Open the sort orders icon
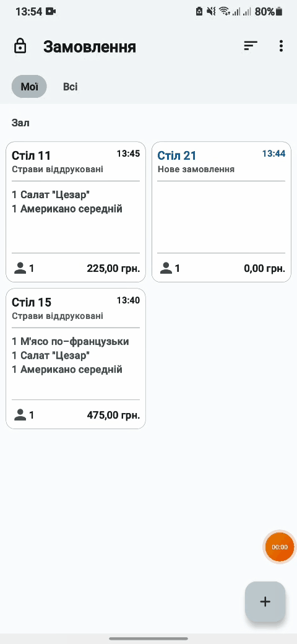 [251, 46]
